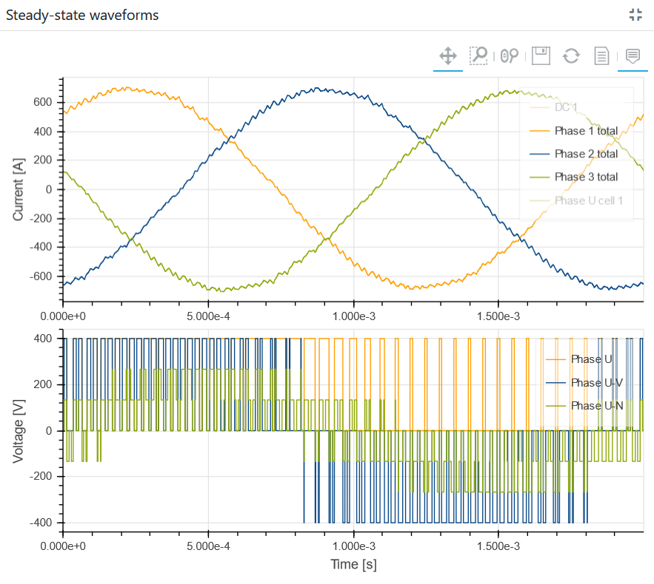Click the orange Phase 1 total legend line
654x584 pixels.
click(x=538, y=130)
